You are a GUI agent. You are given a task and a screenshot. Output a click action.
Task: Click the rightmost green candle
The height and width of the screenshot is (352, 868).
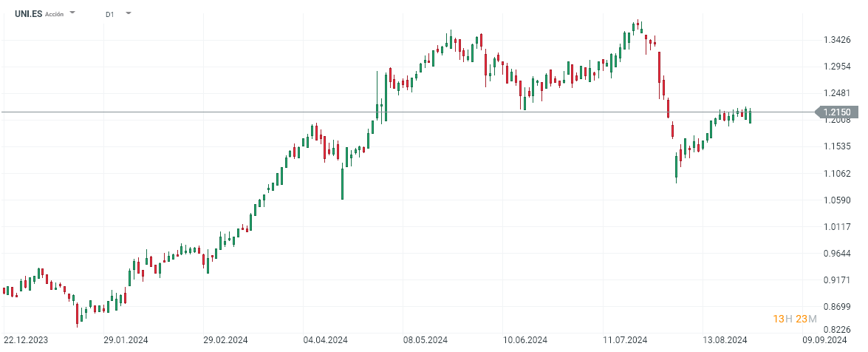pos(750,116)
